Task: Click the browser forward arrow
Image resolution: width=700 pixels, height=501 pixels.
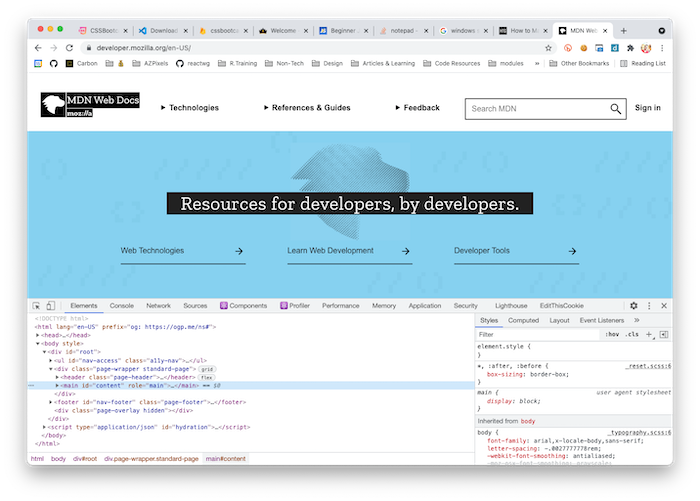Action: click(54, 48)
